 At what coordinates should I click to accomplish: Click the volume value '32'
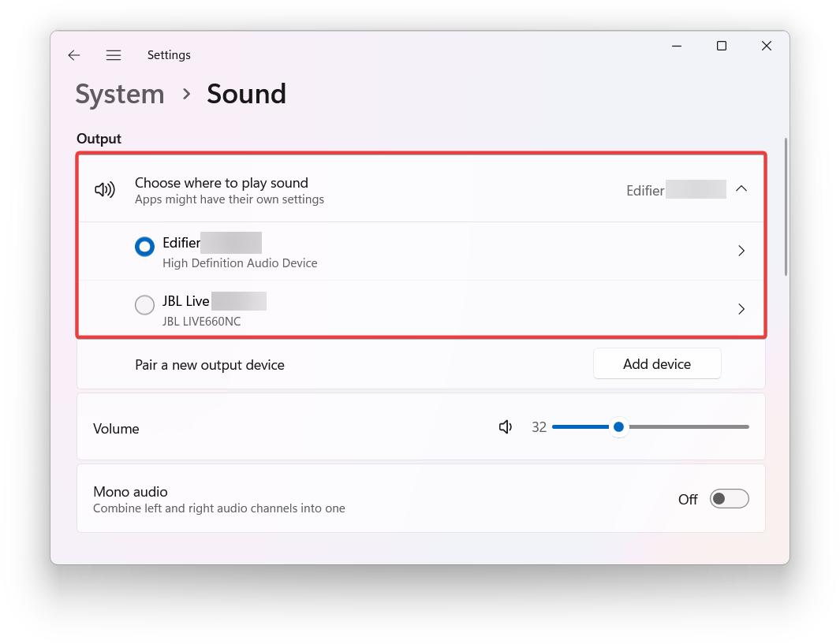point(539,427)
